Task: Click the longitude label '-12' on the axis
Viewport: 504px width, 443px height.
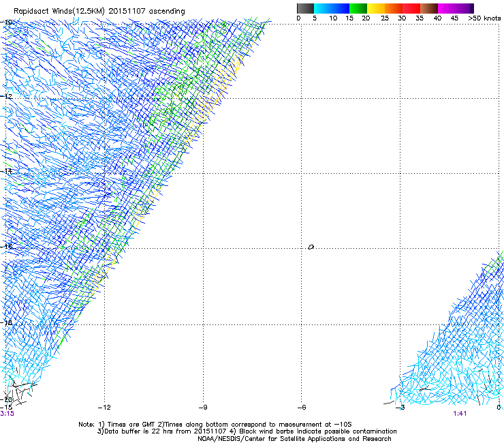Action: point(104,408)
